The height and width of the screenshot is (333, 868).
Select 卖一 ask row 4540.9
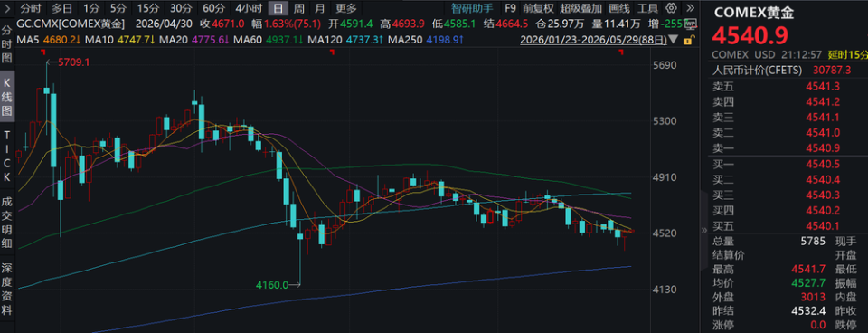[788, 147]
